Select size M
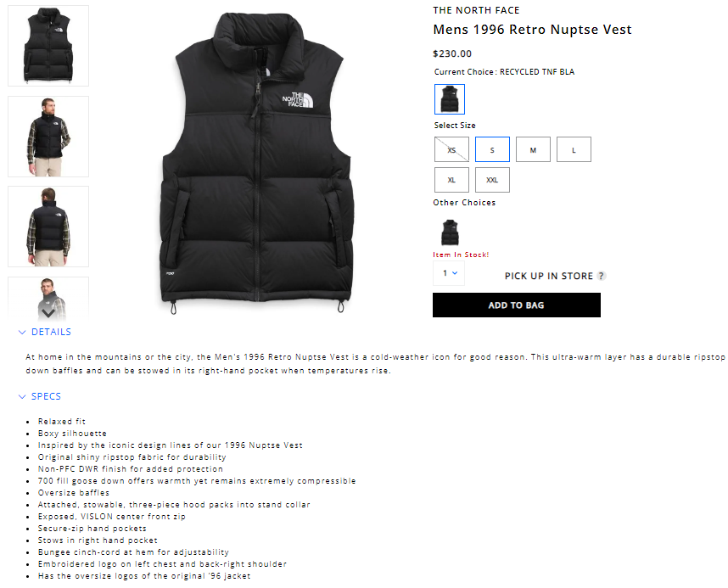Image resolution: width=728 pixels, height=588 pixels. 533,149
